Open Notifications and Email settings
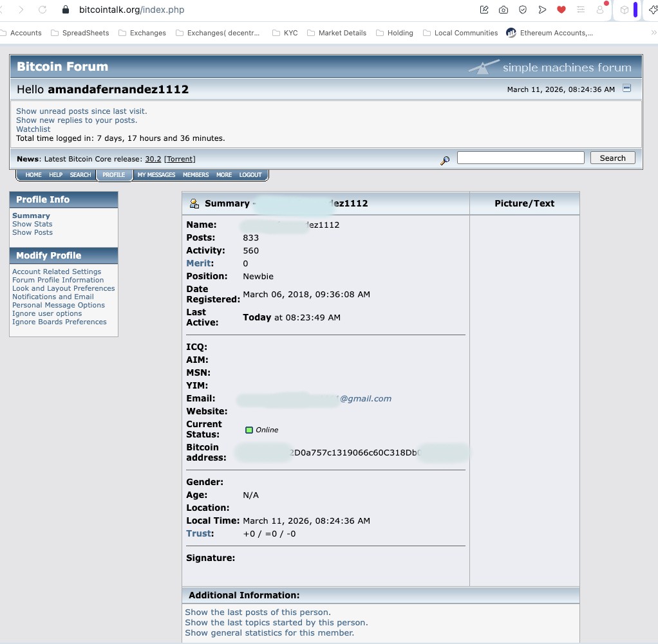 53,297
